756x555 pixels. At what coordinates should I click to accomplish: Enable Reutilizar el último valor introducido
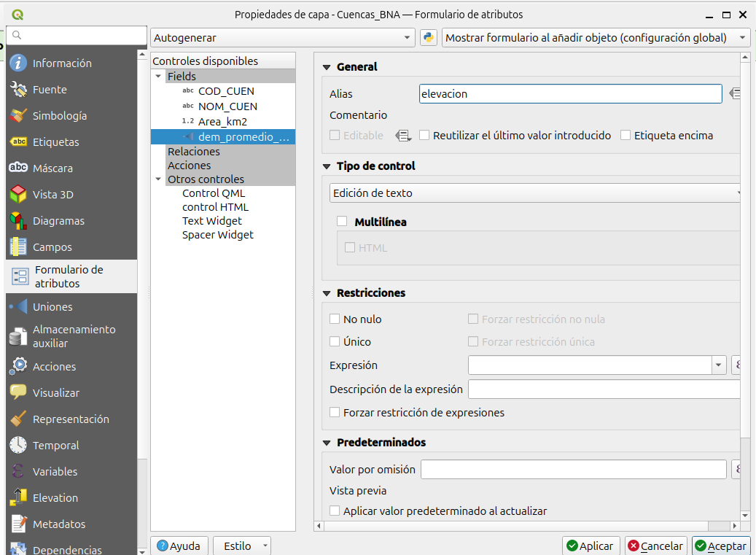pyautogui.click(x=425, y=136)
